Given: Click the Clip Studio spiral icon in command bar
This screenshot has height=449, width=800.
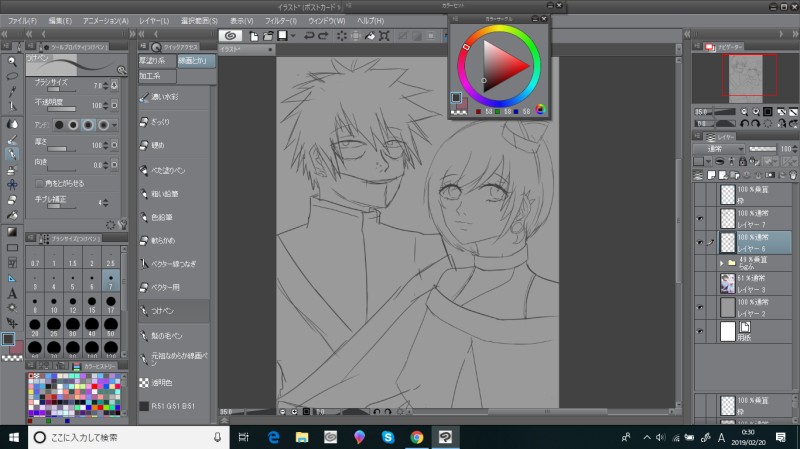Looking at the screenshot, I should click(x=230, y=35).
